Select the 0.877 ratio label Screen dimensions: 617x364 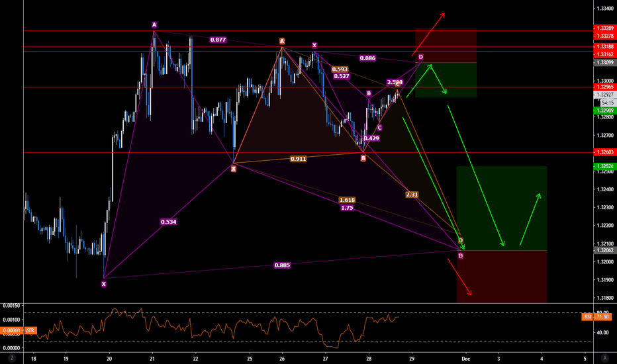click(x=218, y=40)
